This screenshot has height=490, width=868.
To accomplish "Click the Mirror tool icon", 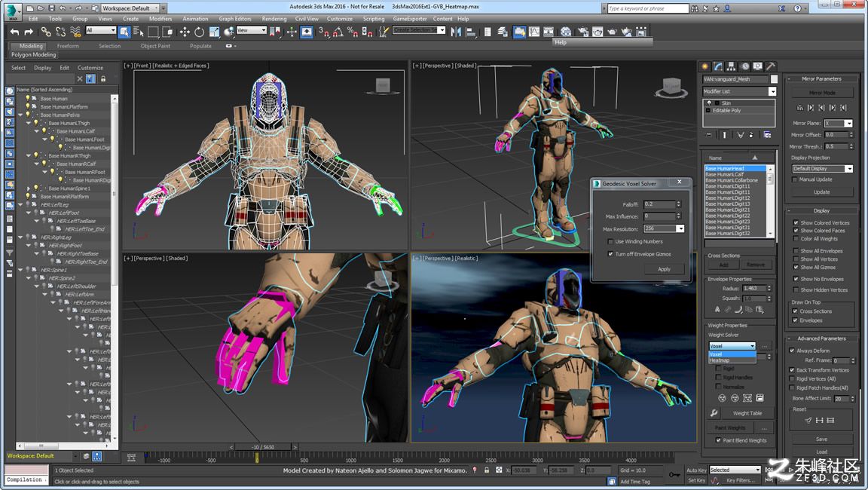I will coord(456,32).
